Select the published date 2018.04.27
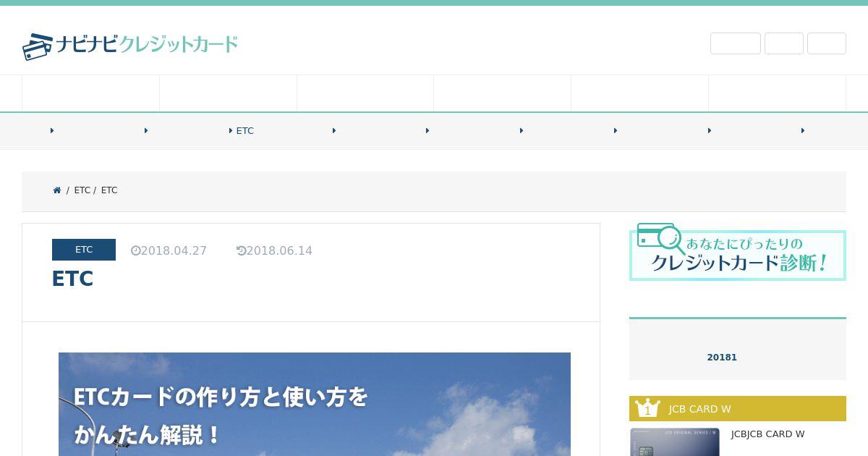The height and width of the screenshot is (456, 868). point(174,250)
